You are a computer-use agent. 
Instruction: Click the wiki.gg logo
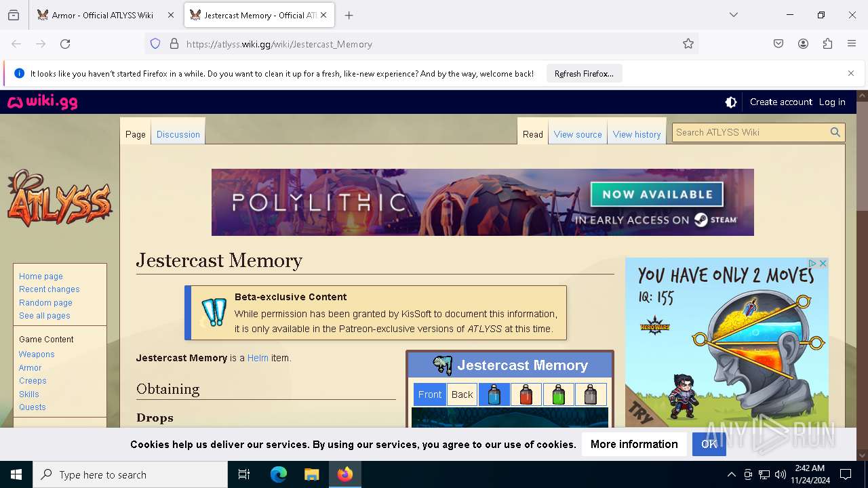click(x=42, y=102)
